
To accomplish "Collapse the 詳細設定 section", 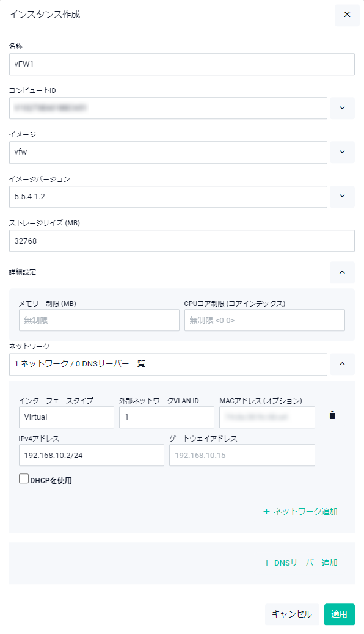I will (x=342, y=272).
